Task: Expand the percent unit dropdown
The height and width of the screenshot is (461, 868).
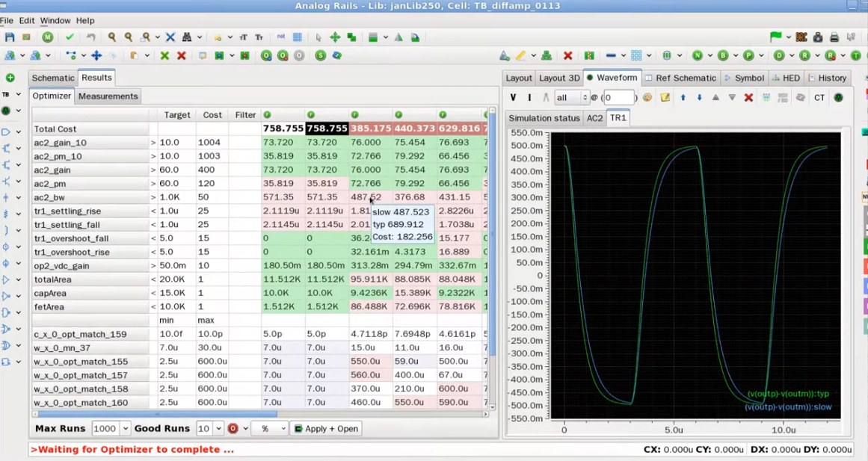Action: tap(283, 429)
